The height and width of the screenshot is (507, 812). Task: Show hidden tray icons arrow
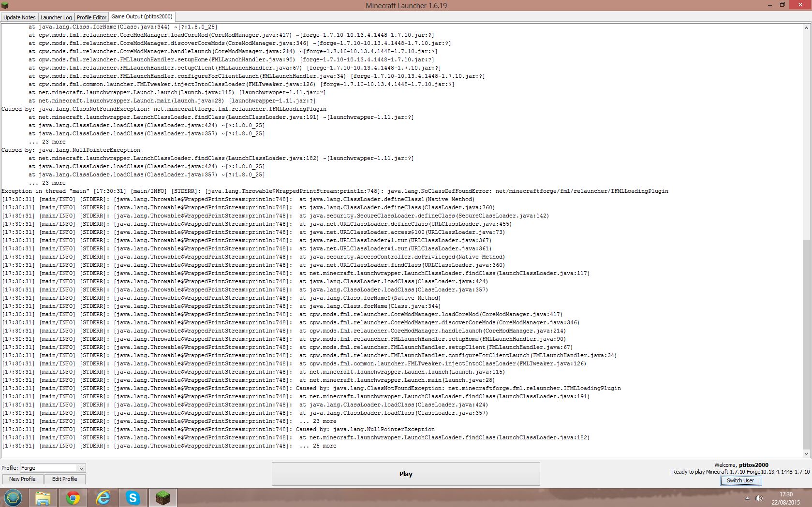tap(747, 498)
